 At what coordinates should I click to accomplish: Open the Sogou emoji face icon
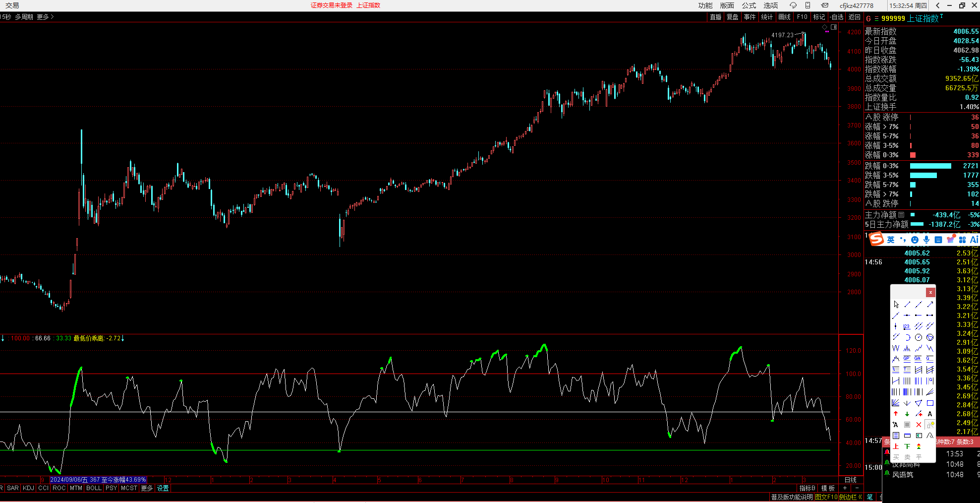(915, 240)
